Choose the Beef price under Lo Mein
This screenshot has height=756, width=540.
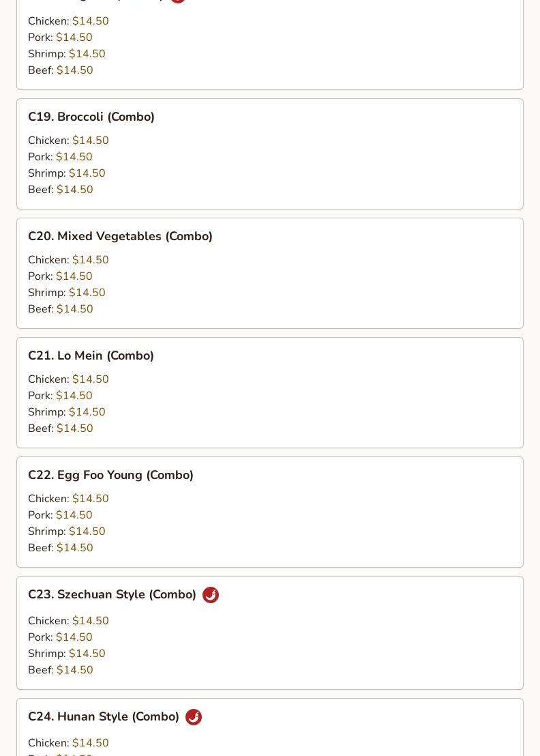pos(74,428)
